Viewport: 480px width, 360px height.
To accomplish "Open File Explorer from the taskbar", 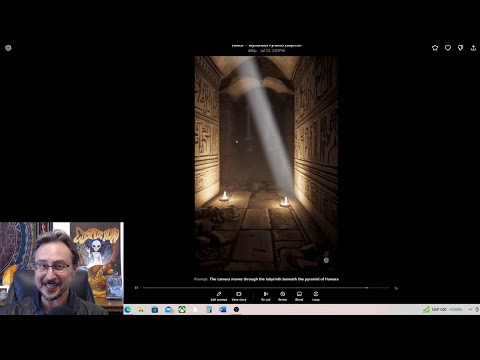I will pyautogui.click(x=141, y=310).
